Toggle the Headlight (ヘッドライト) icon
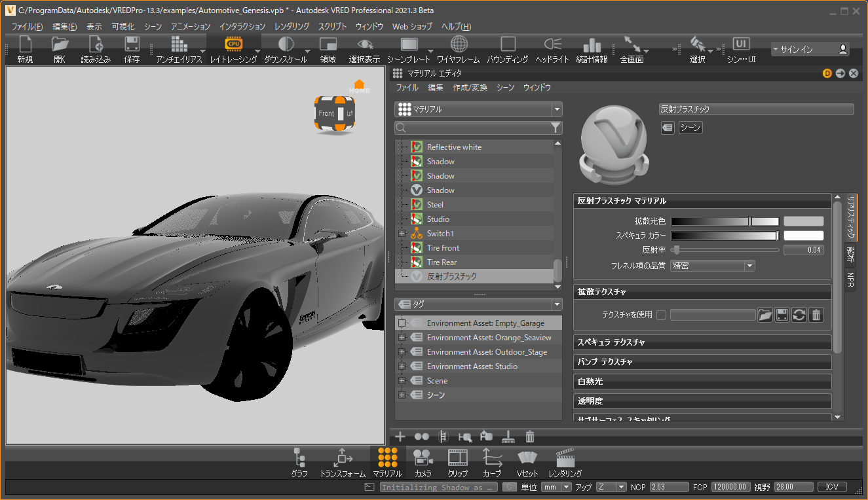The height and width of the screenshot is (500, 868). point(552,45)
